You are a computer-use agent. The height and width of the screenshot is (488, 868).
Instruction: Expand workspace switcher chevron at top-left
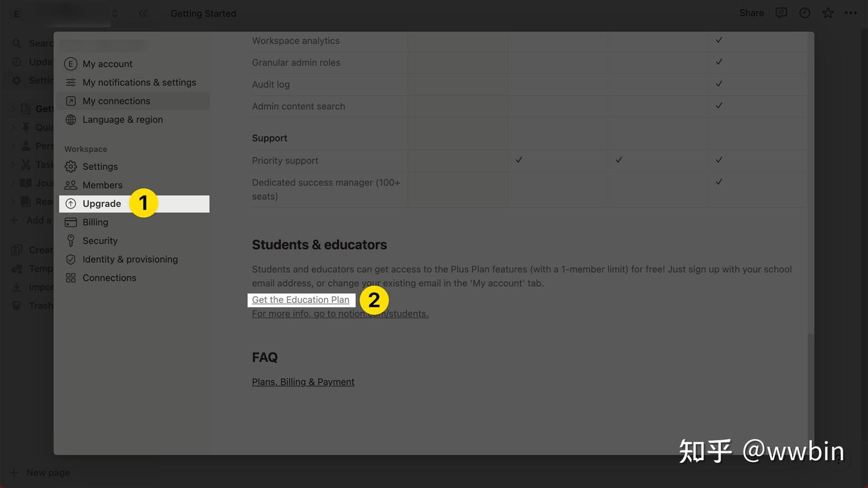[115, 13]
